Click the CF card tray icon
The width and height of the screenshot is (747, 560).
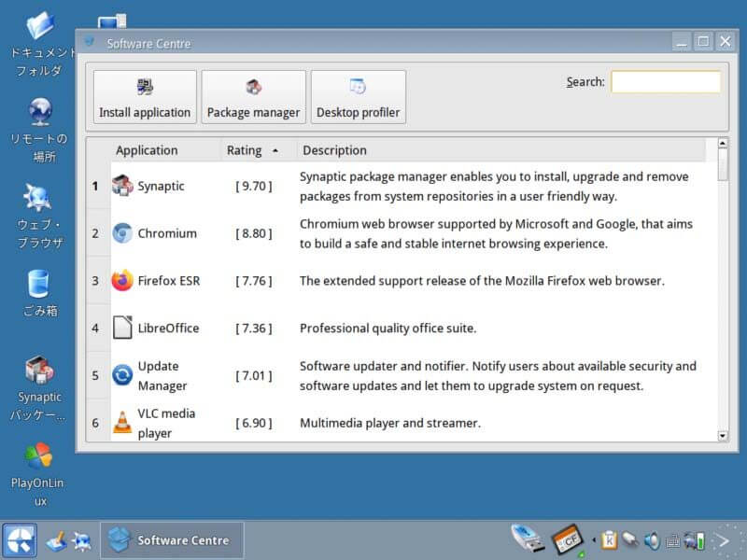[x=568, y=539]
